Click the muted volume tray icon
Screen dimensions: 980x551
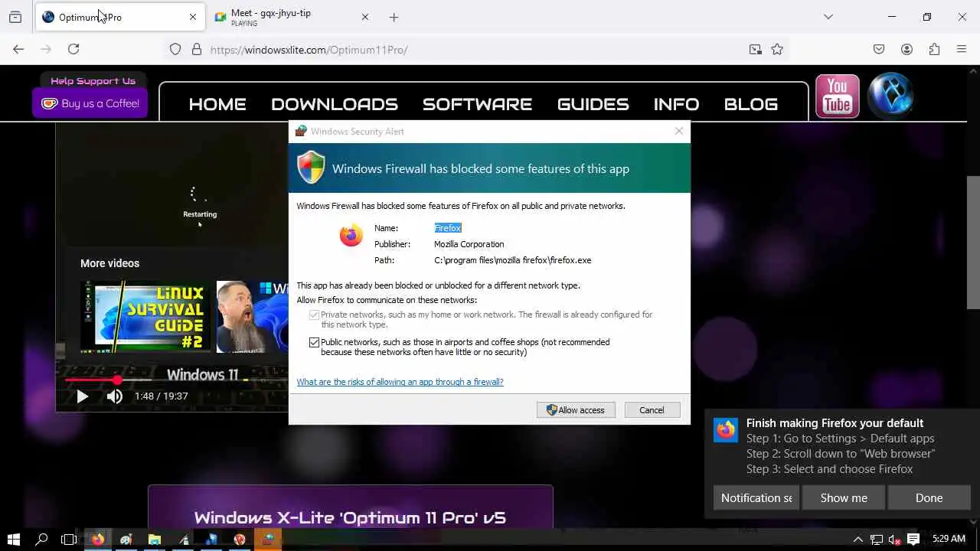894,540
